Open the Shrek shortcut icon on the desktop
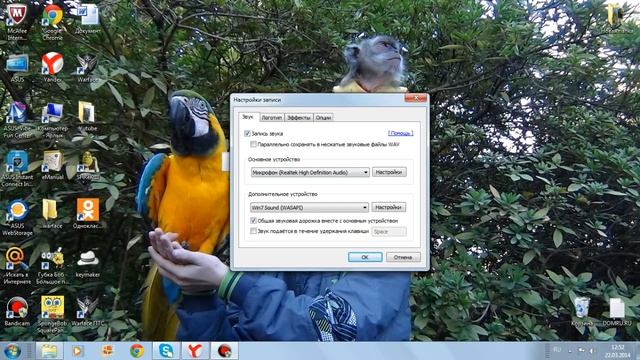Image resolution: width=640 pixels, height=360 pixels. (88, 164)
